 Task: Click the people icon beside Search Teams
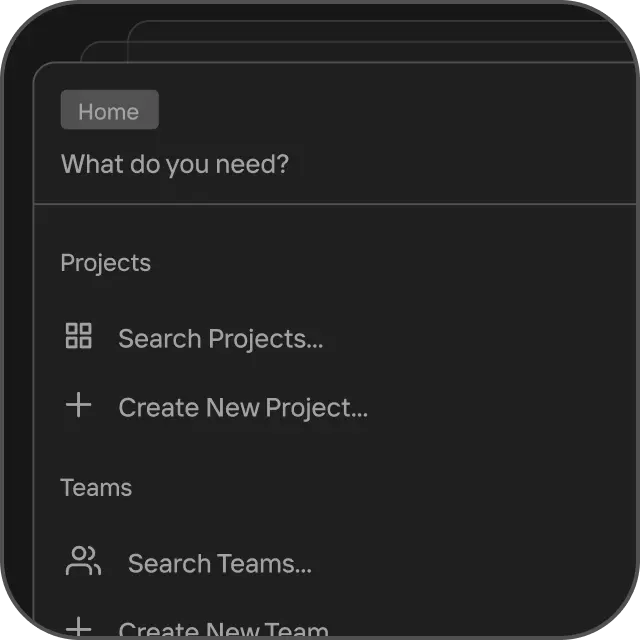pos(83,561)
